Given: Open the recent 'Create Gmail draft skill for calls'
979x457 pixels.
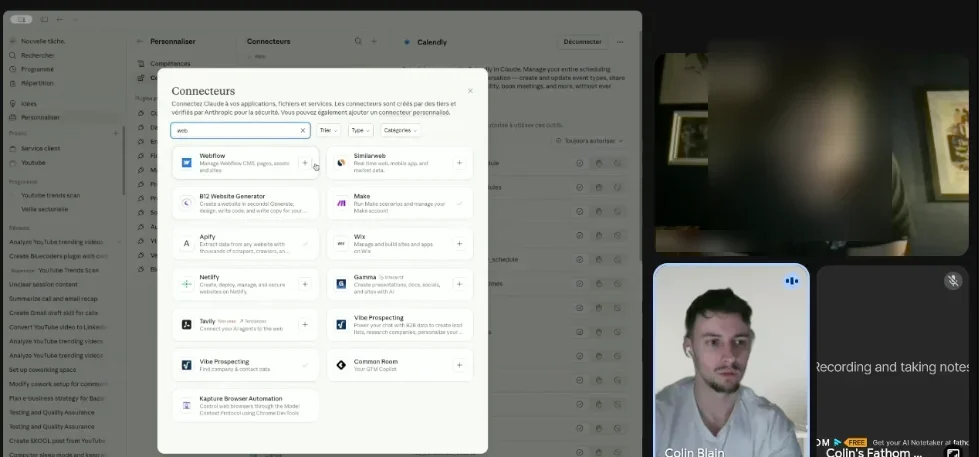Looking at the screenshot, I should [x=54, y=313].
